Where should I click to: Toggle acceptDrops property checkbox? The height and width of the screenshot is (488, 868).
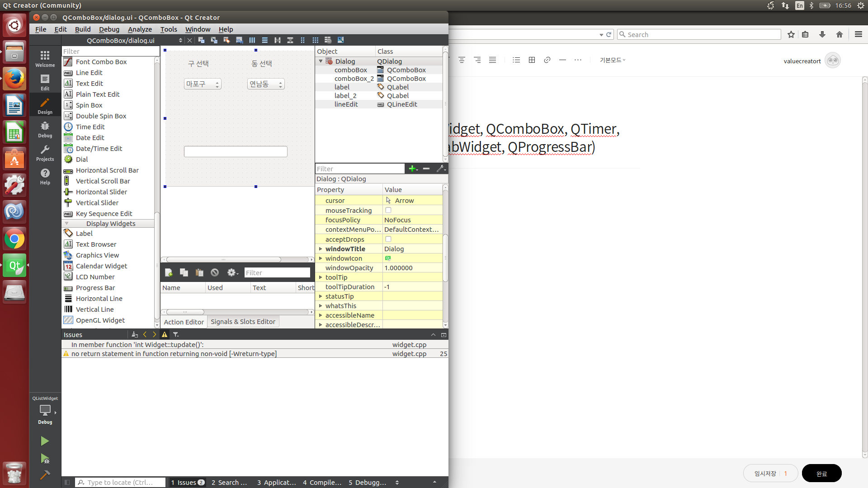click(388, 239)
